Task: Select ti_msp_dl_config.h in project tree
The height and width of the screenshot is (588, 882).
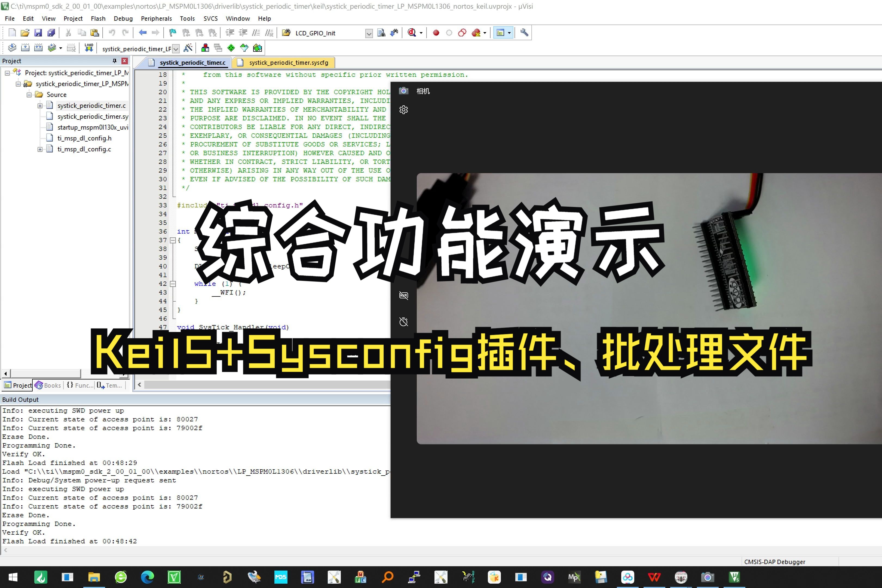Action: [84, 138]
